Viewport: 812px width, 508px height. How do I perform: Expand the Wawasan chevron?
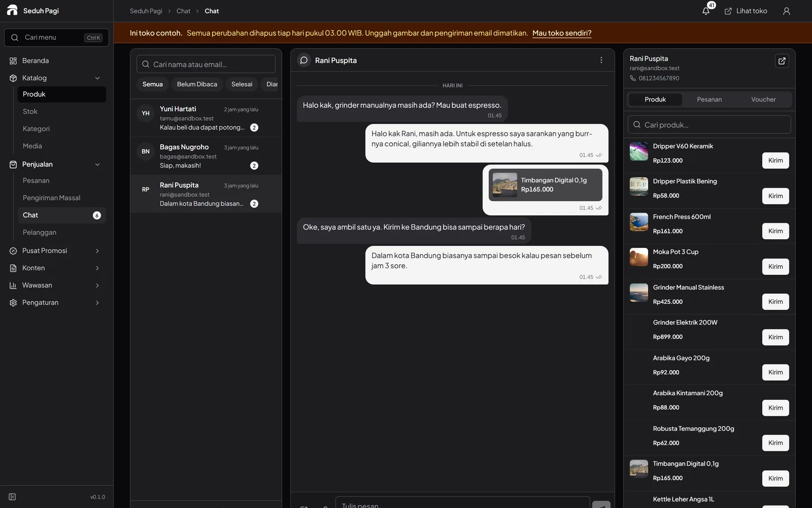point(97,285)
